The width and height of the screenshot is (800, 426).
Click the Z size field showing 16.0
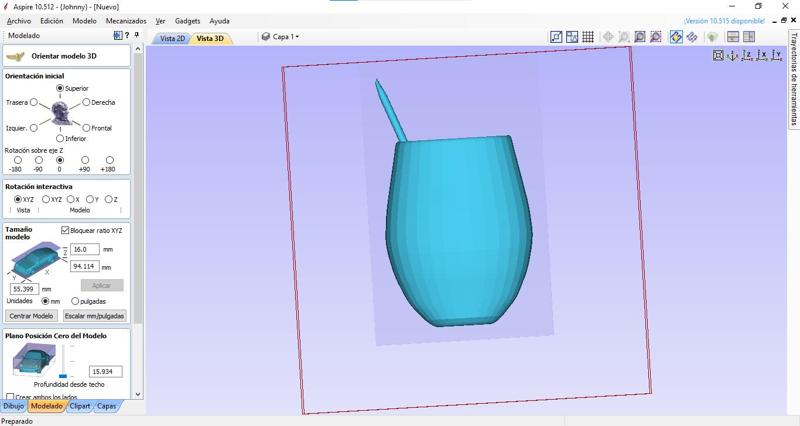pyautogui.click(x=85, y=249)
